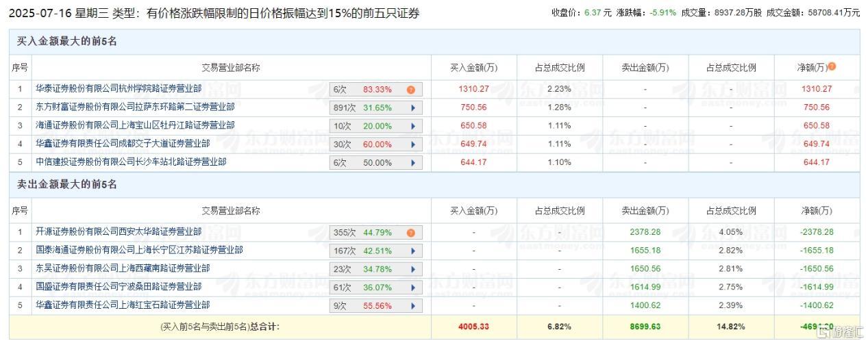Click the 10次 appearance count
Image resolution: width=868 pixels, height=343 pixels.
[342, 126]
